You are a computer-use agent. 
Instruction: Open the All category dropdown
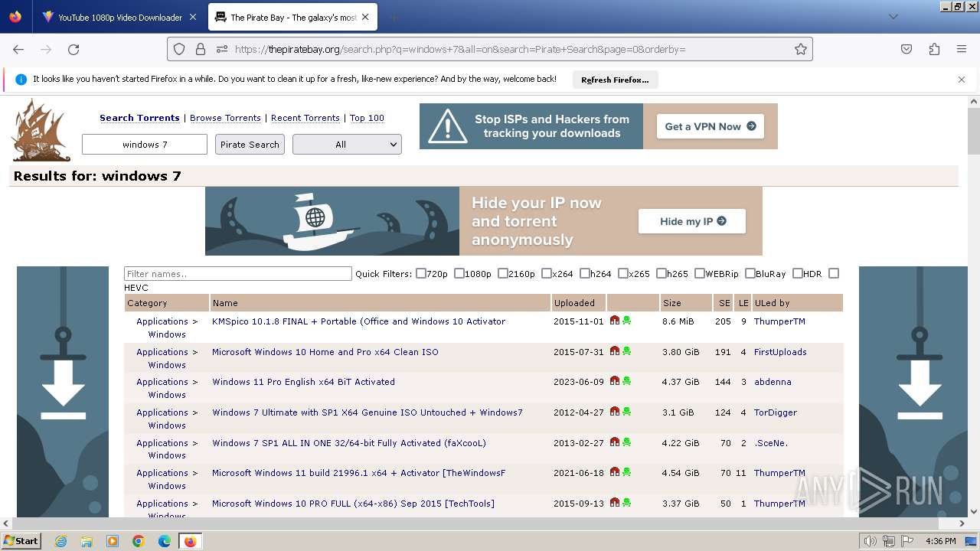tap(347, 144)
